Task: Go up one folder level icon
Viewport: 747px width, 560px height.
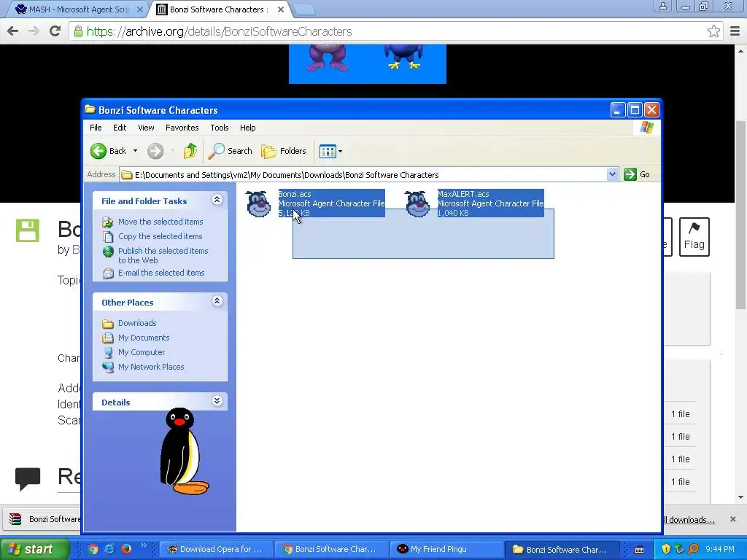Action: click(190, 151)
